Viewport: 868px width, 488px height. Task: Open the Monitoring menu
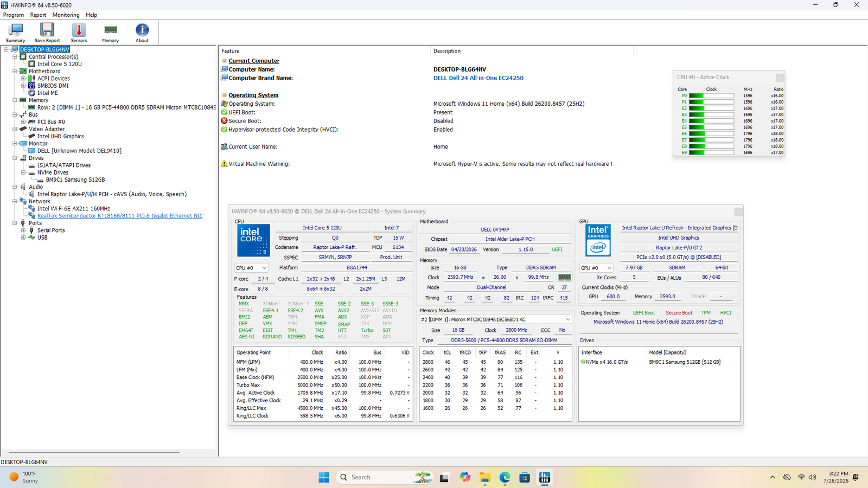[66, 15]
